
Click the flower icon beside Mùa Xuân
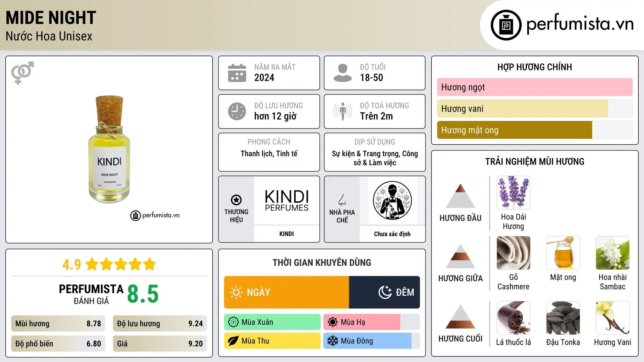[x=233, y=322]
